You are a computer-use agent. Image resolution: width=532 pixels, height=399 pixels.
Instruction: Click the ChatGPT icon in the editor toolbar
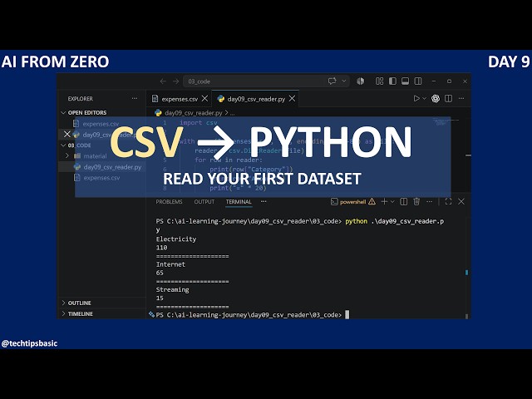(436, 98)
